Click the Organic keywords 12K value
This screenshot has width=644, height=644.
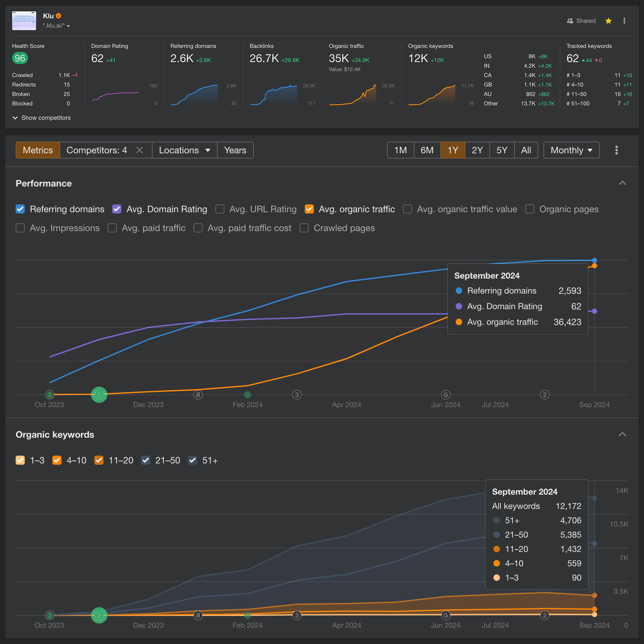pyautogui.click(x=418, y=59)
